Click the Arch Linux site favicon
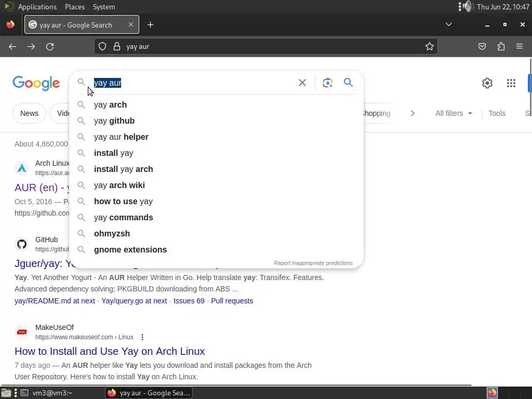The height and width of the screenshot is (399, 532). [x=22, y=168]
